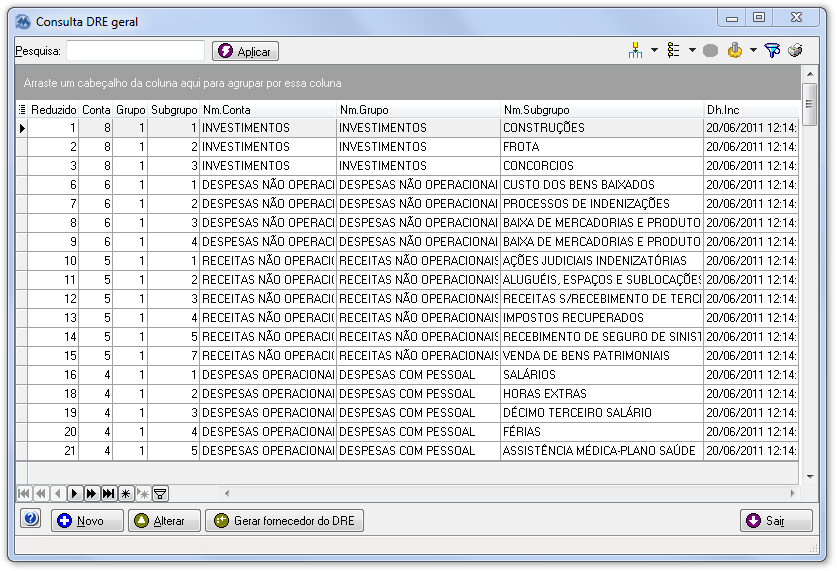Click the grid column chooser icon
Image resolution: width=837 pixels, height=571 pixels.
tap(22, 110)
